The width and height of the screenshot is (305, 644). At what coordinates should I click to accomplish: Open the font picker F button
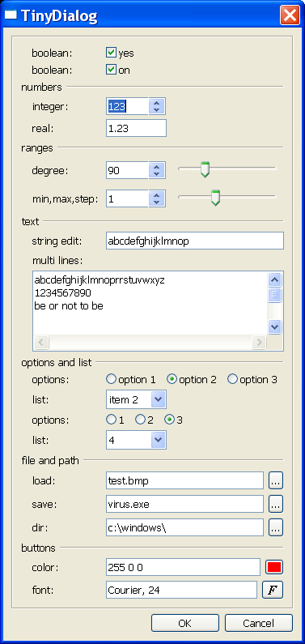point(273,591)
